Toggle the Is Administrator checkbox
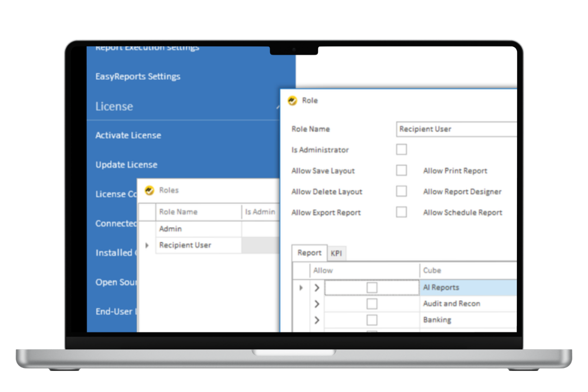Viewport: 588px width, 392px height. point(401,149)
